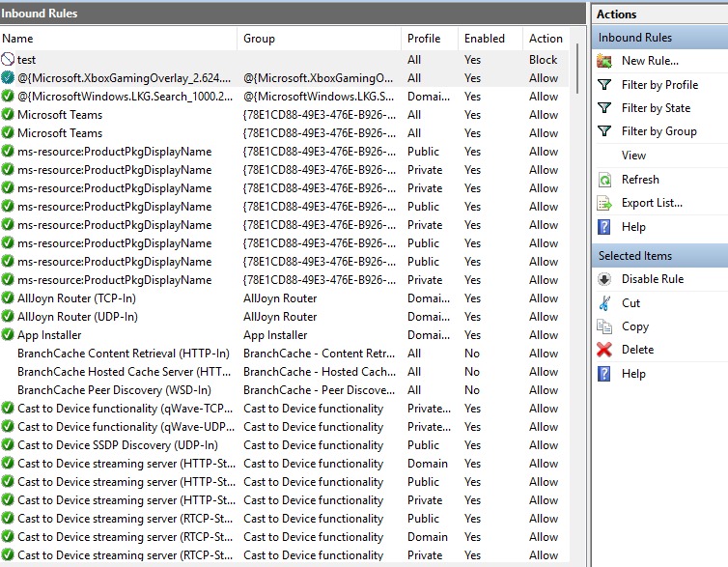Click the Filter by Group funnel icon
This screenshot has width=728, height=567.
tap(604, 131)
